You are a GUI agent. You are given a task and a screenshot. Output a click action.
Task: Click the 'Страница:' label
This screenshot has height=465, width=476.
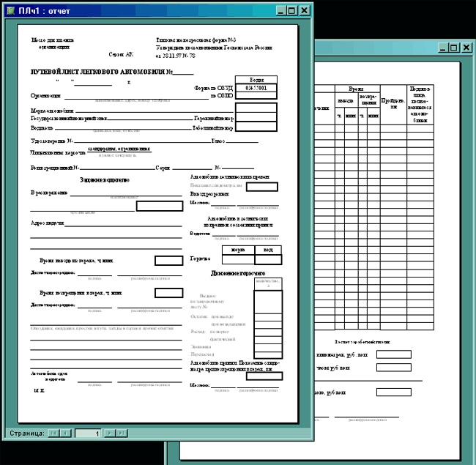coord(27,433)
